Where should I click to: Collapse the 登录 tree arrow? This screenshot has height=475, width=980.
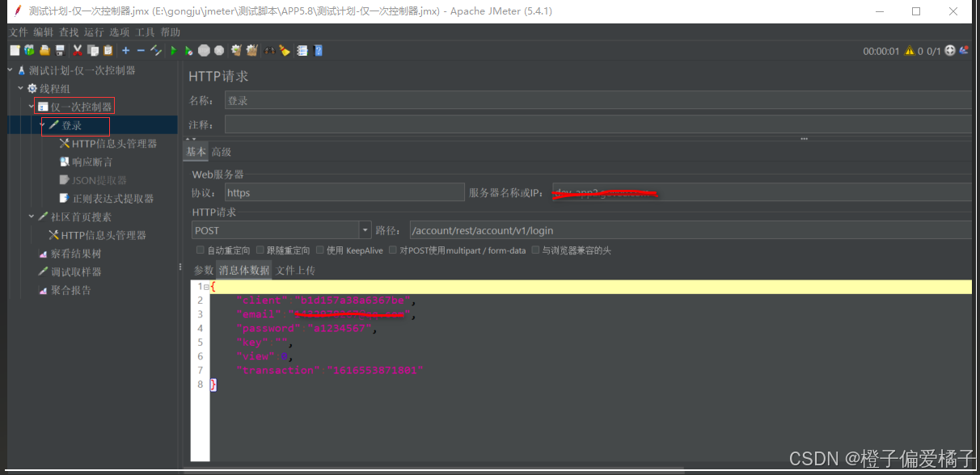(x=42, y=126)
